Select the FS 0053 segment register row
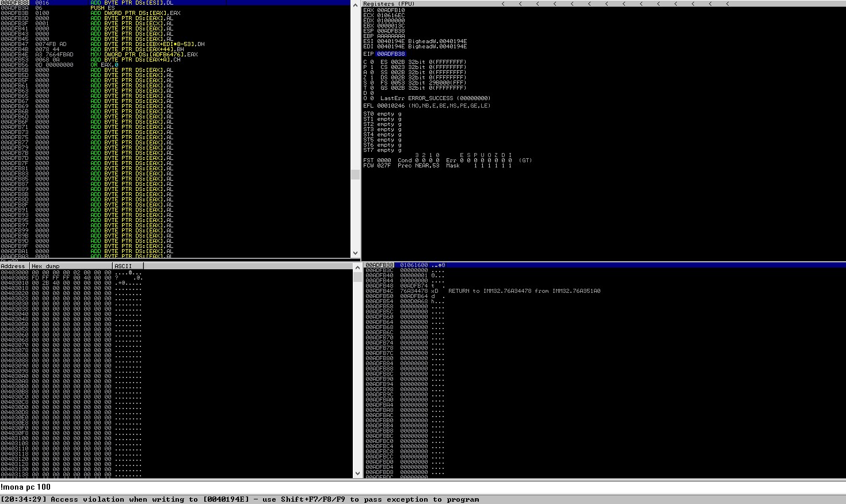846x504 pixels. click(423, 83)
